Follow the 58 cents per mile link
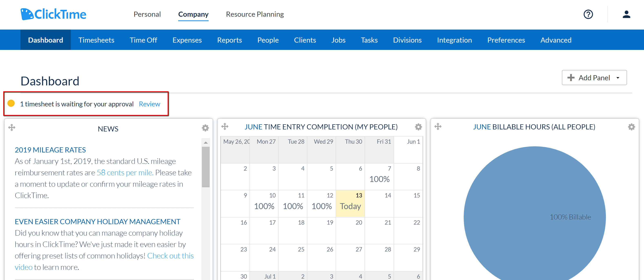Viewport: 644px width, 280px height. 125,173
